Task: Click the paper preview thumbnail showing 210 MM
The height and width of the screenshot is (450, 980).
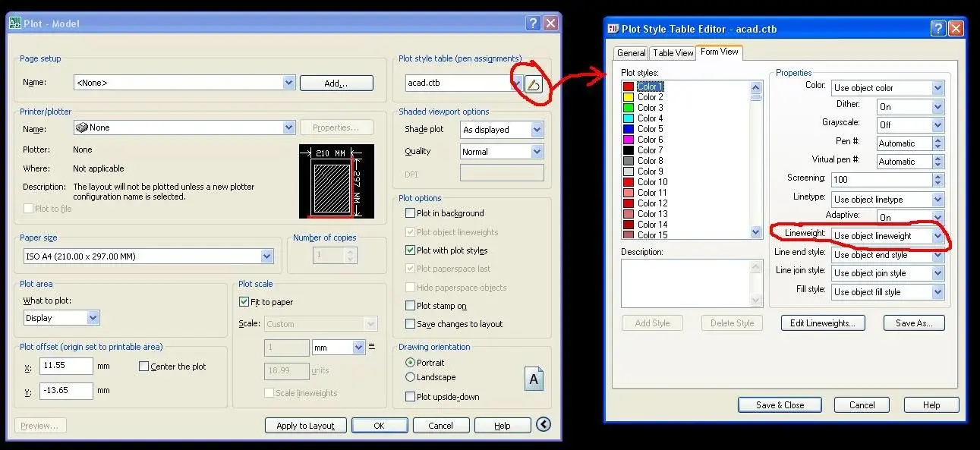Action: (336, 181)
